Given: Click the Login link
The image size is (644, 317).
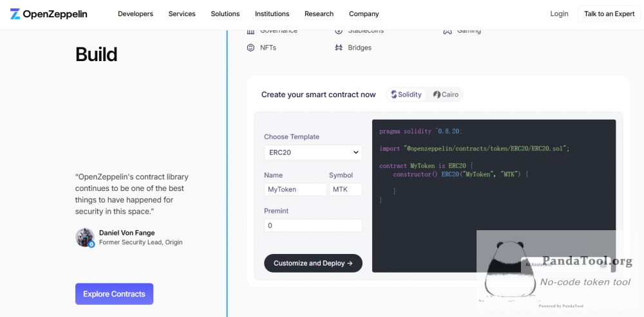Looking at the screenshot, I should (559, 14).
